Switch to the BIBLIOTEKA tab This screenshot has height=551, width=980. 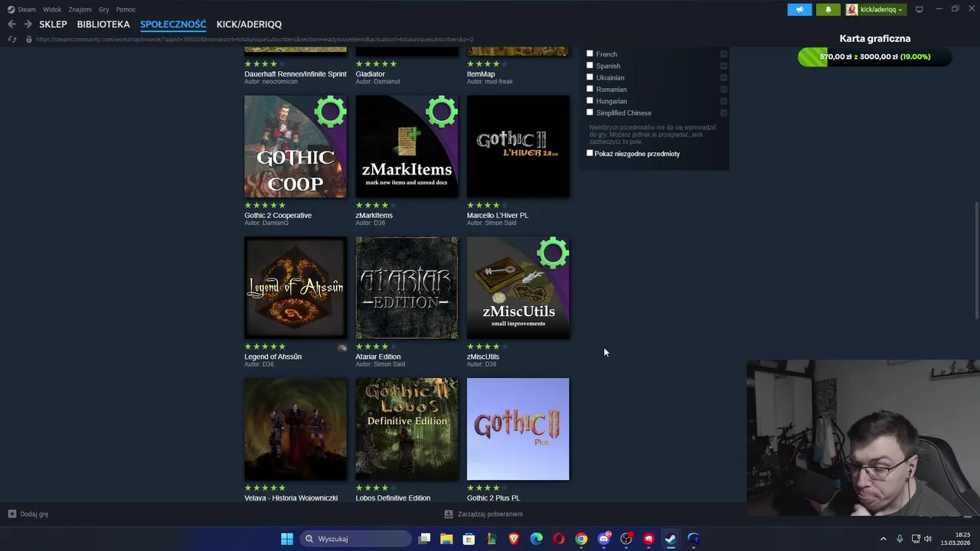click(x=103, y=24)
